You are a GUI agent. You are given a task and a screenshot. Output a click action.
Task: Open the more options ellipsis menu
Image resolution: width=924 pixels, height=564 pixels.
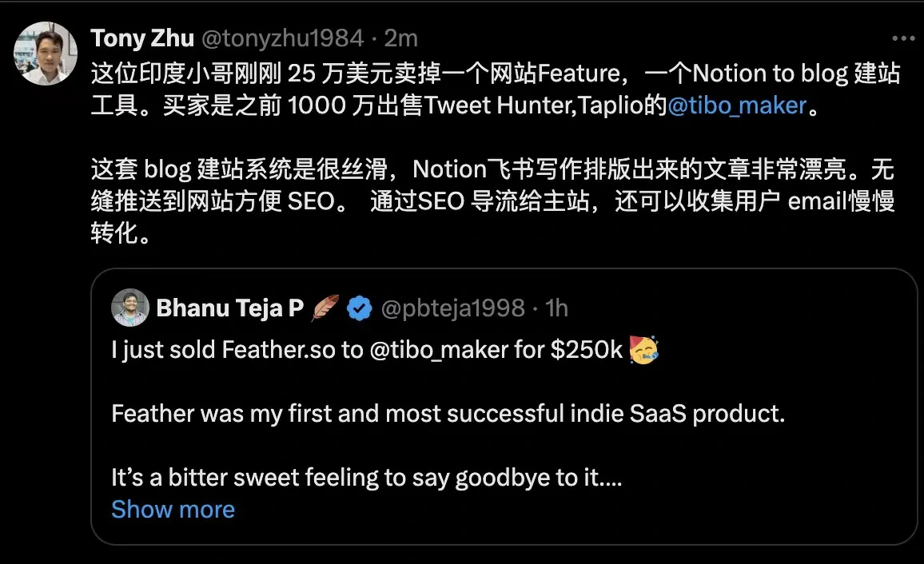[x=903, y=38]
